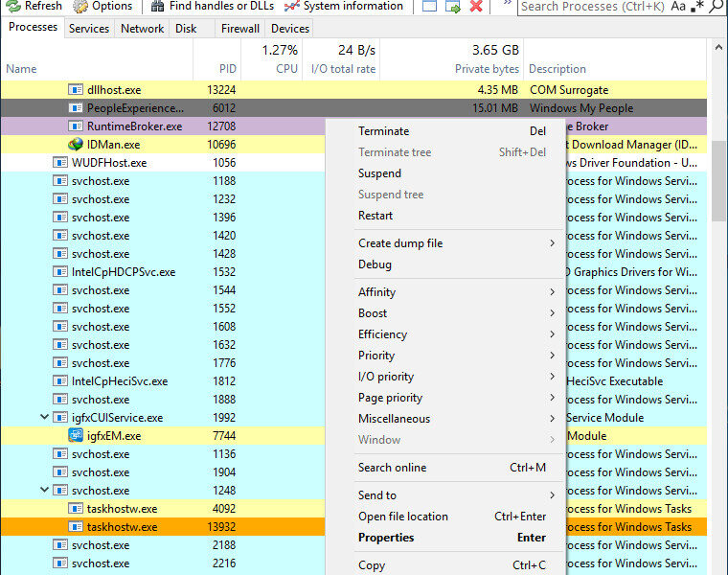Click the RuntimeBroker.exe process icon
This screenshot has height=575, width=728.
76,126
